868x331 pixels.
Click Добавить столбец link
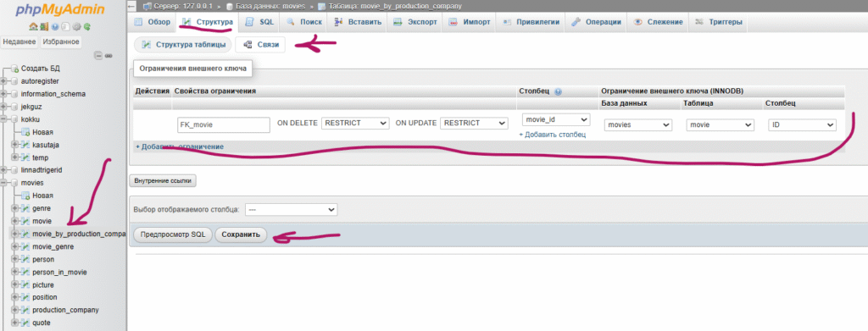(x=552, y=135)
